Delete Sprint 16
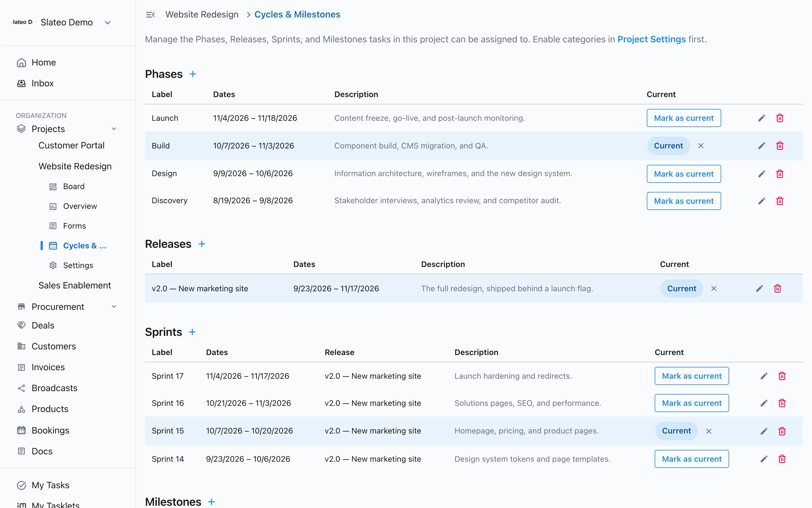This screenshot has width=812, height=508. point(782,403)
